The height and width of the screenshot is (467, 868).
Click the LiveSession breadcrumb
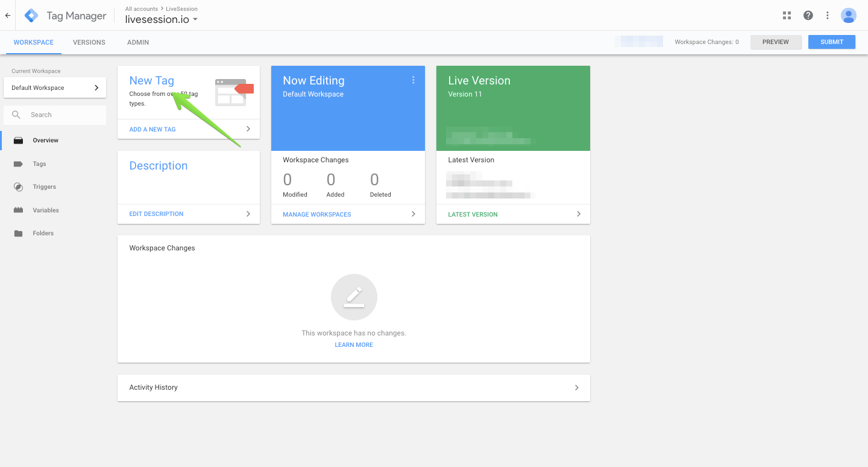(x=181, y=9)
